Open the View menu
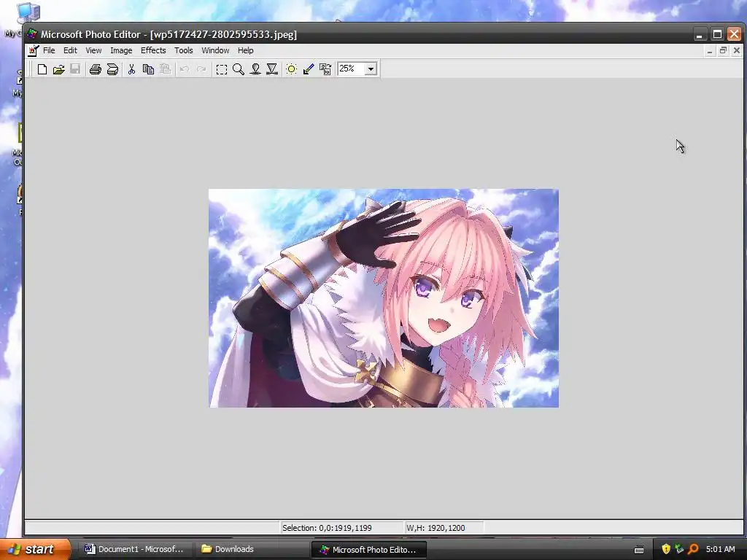747x560 pixels. 93,50
